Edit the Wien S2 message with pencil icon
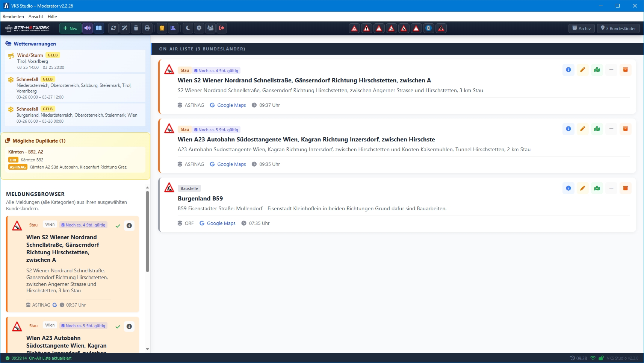The height and width of the screenshot is (363, 644). tap(582, 70)
